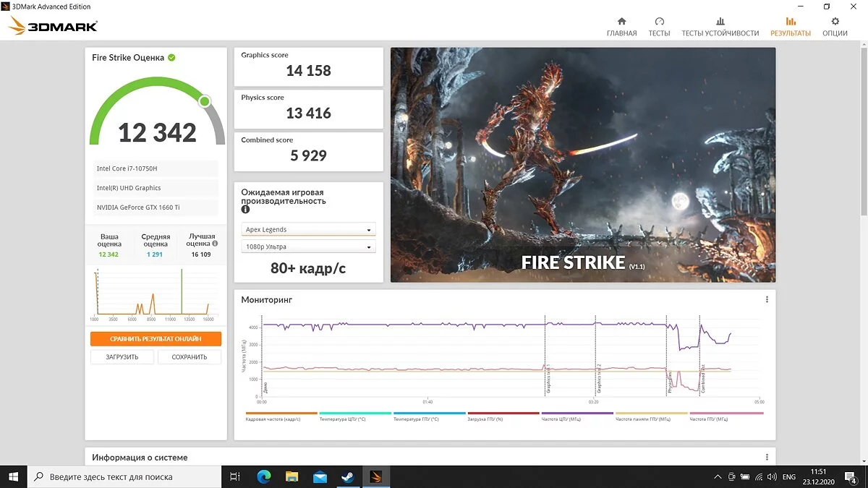Show hidden system tray icons
Image resolution: width=868 pixels, height=488 pixels.
pyautogui.click(x=717, y=476)
